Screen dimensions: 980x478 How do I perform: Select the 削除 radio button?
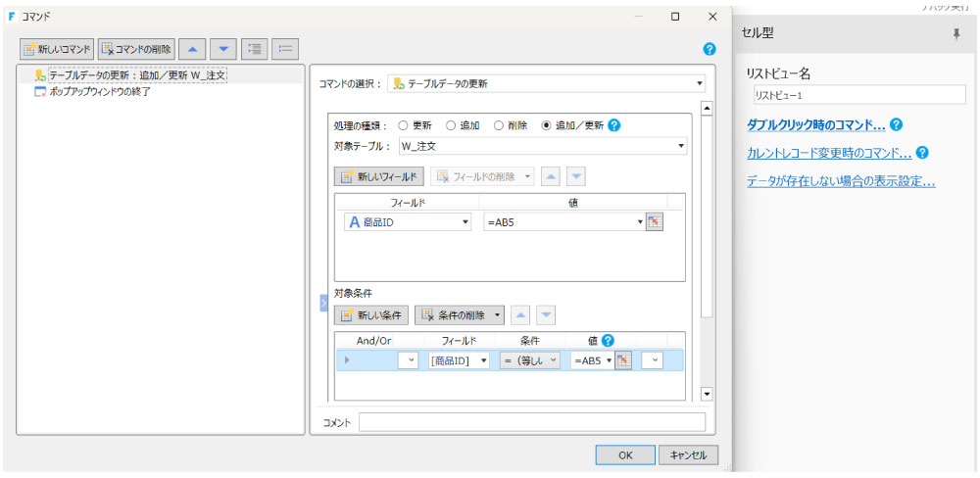click(x=499, y=125)
